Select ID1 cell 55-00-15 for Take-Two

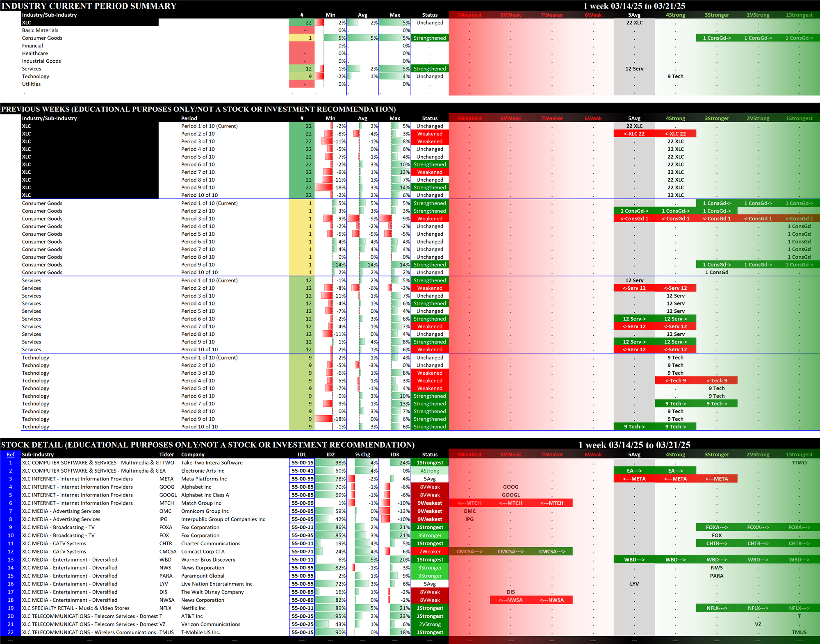[302, 462]
